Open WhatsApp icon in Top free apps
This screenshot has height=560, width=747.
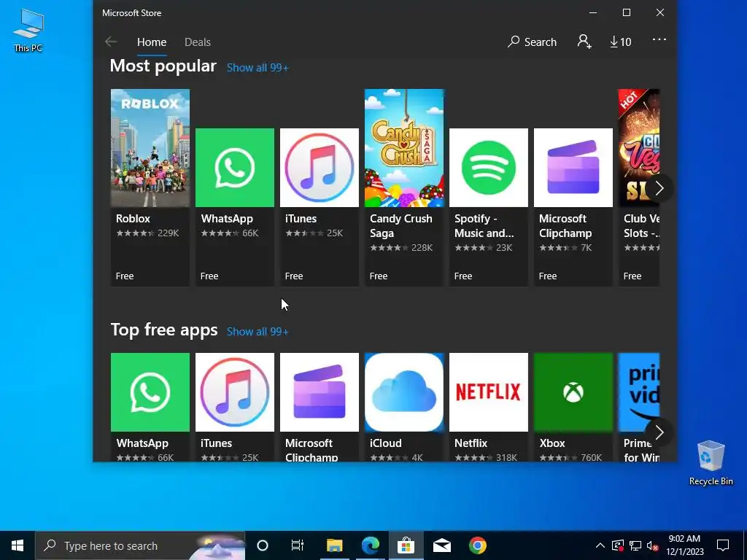pos(150,392)
